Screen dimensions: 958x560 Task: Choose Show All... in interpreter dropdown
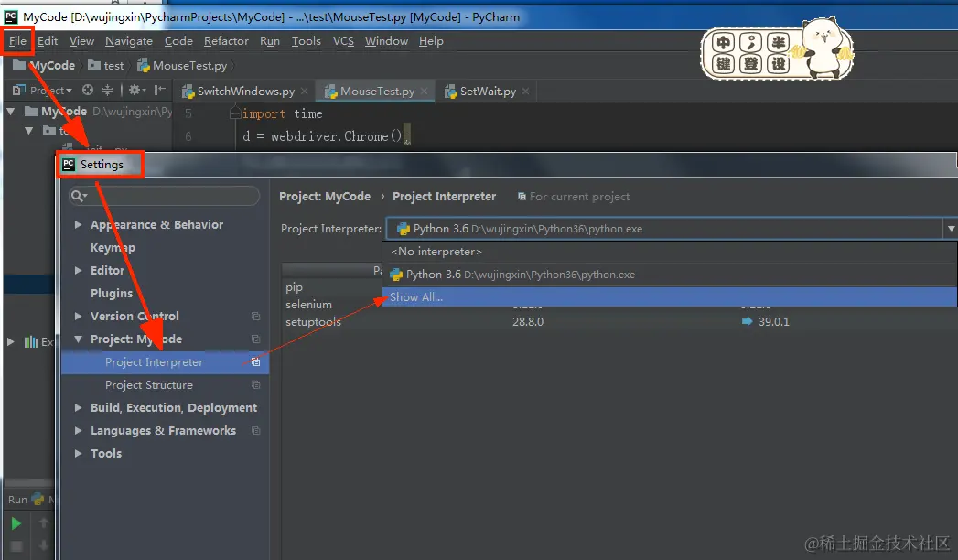click(670, 297)
